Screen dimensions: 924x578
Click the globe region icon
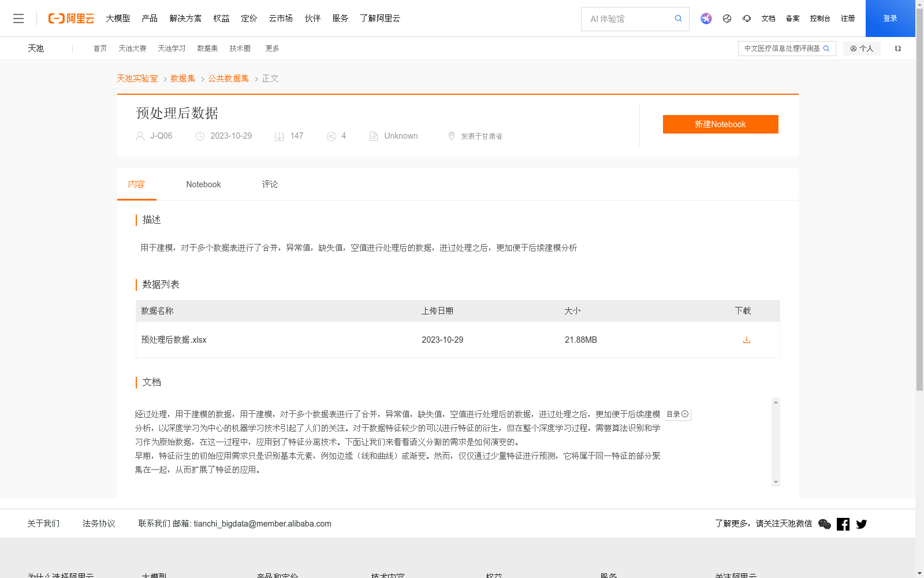coord(727,18)
